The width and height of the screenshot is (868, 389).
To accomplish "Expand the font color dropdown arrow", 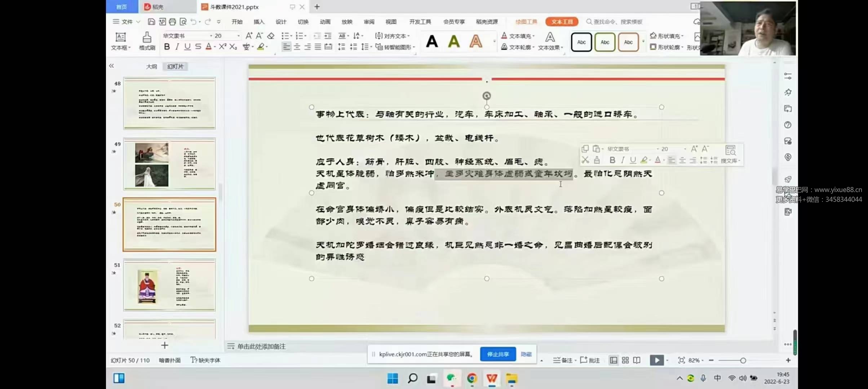I will (214, 47).
